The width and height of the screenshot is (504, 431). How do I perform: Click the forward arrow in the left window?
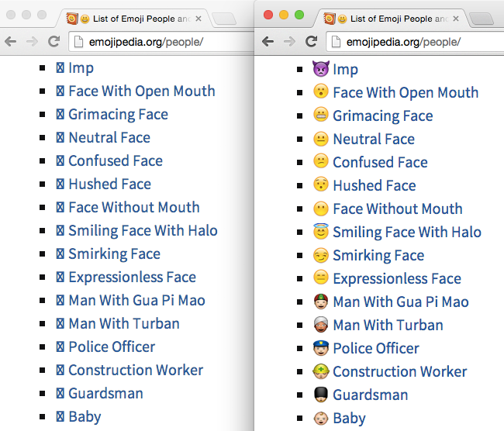coord(32,41)
